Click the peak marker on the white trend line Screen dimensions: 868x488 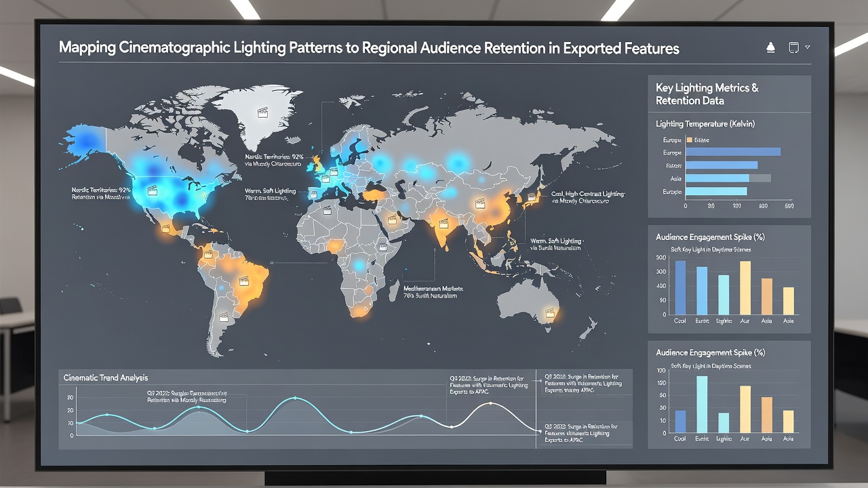click(491, 404)
